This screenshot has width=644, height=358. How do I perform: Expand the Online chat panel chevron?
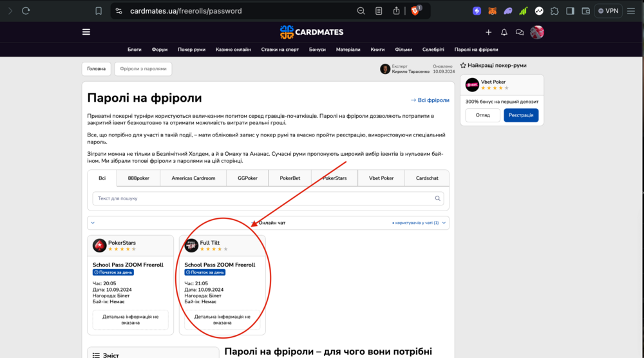tap(93, 223)
